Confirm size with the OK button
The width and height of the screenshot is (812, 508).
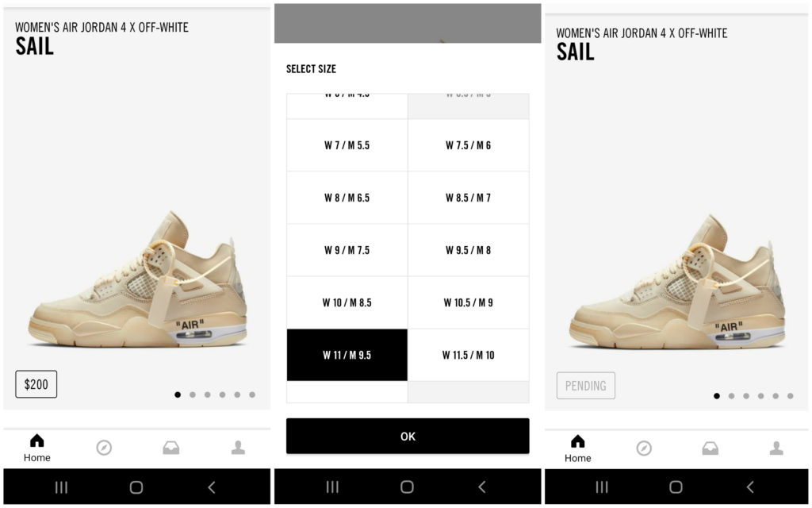pyautogui.click(x=408, y=436)
